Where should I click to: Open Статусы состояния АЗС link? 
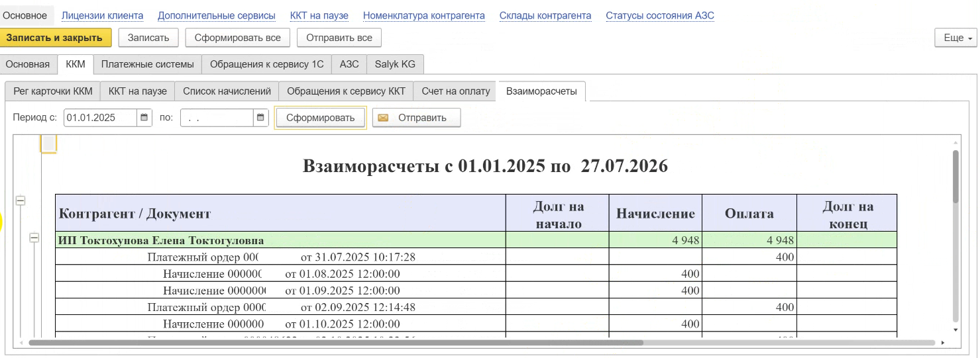tap(660, 15)
